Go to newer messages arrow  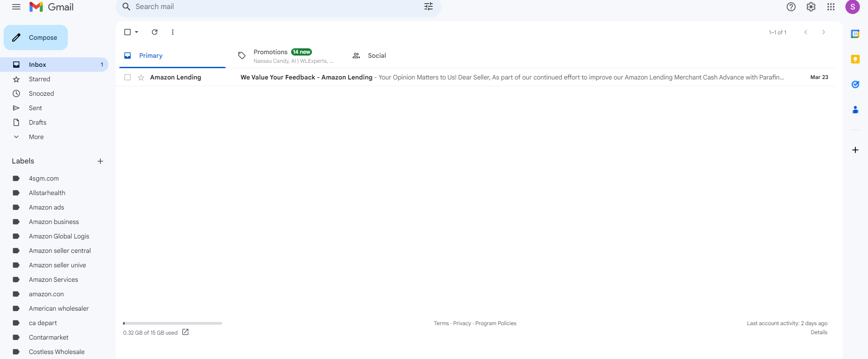click(x=806, y=32)
